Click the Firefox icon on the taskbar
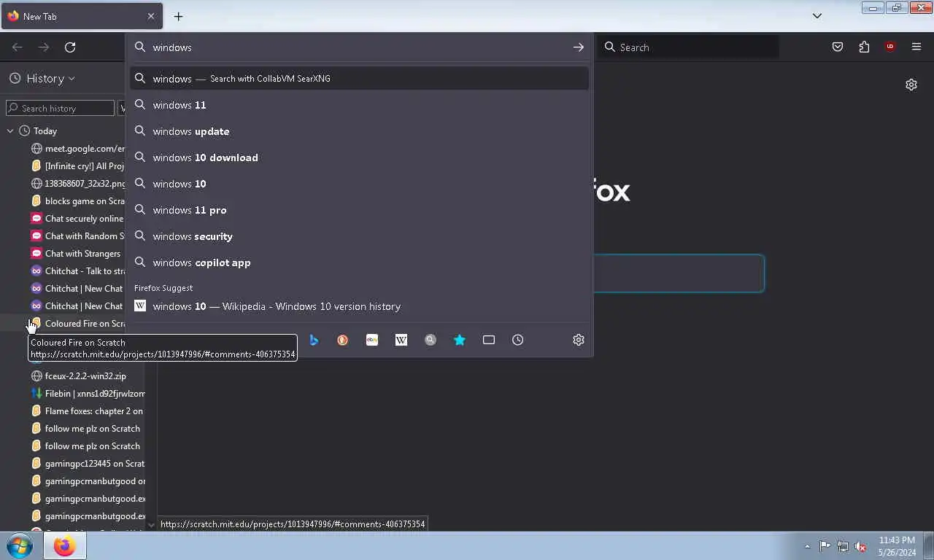This screenshot has width=934, height=560. pos(64,546)
